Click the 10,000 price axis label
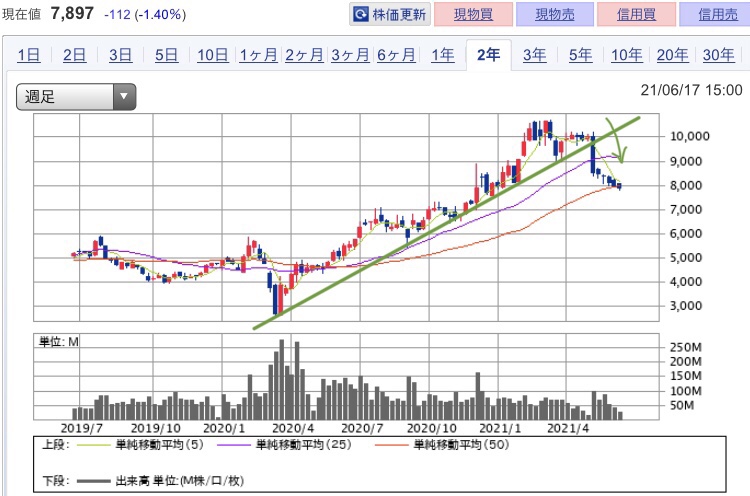Viewport: 750px width, 496px height. pos(690,136)
